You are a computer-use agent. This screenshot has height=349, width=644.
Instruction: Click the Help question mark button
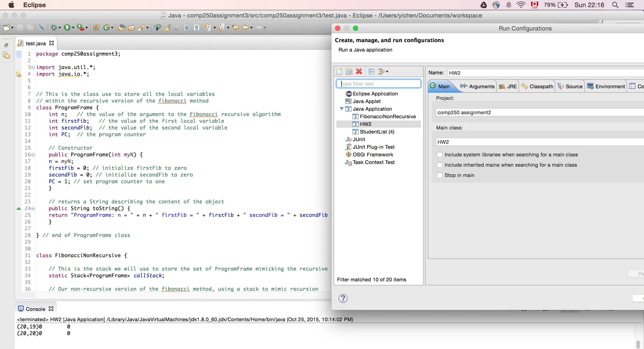tap(343, 298)
